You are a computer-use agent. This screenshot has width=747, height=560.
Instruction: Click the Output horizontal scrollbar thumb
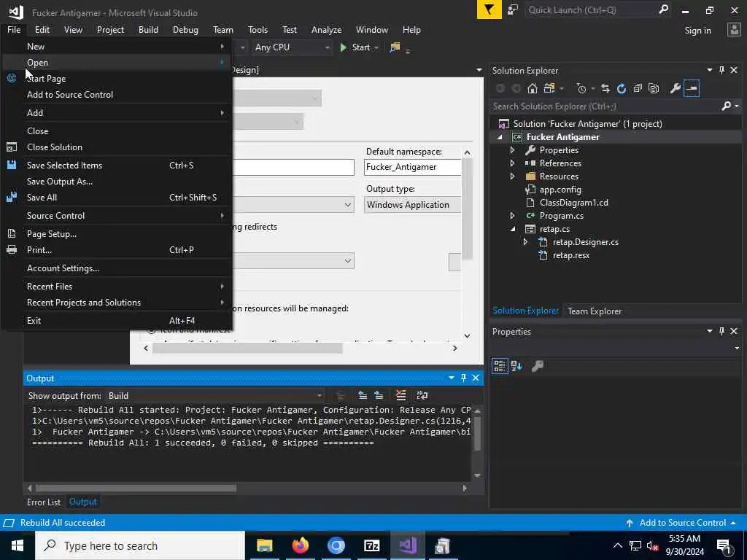coord(136,488)
